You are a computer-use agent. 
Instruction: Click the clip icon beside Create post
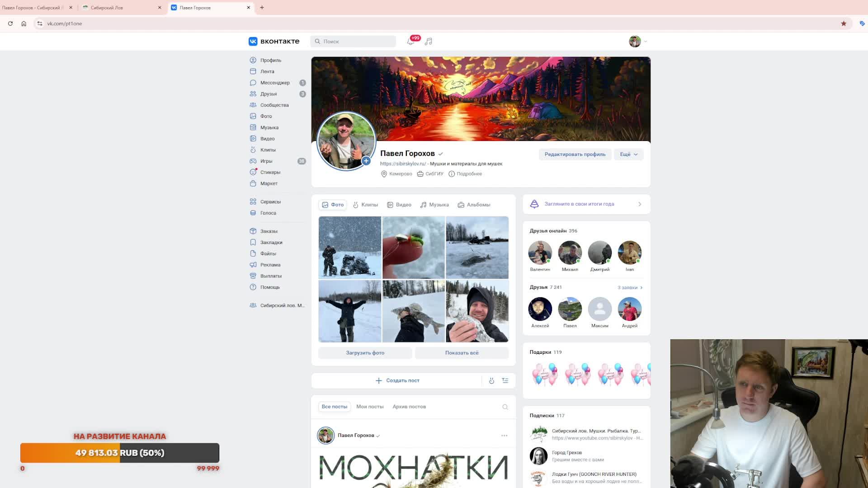click(x=491, y=381)
